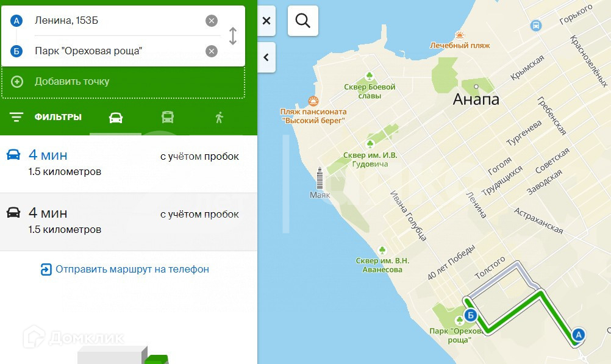611x364 pixels.
Task: Switch to walking route mode
Action: coord(220,117)
